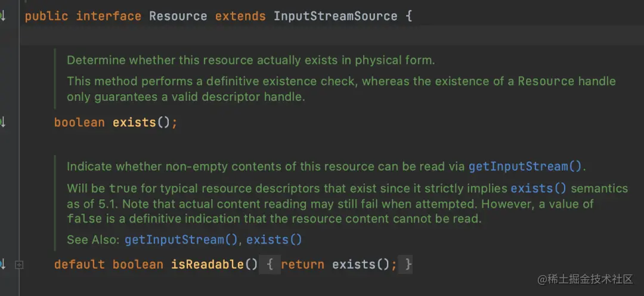Open getInputStream() in the See Also list
The height and width of the screenshot is (296, 644).
pyautogui.click(x=181, y=239)
